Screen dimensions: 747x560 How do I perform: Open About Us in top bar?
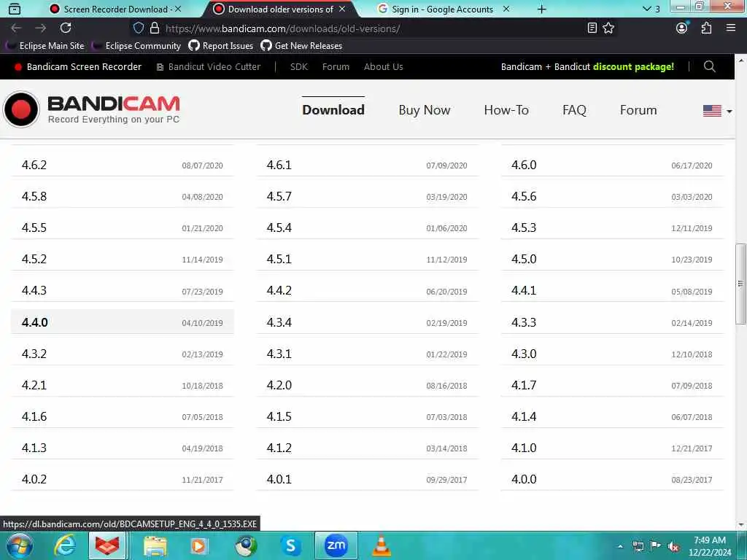384,66
